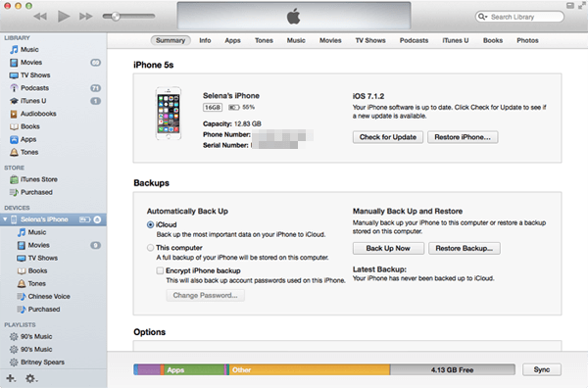Switch to the TV Shows tab
The width and height of the screenshot is (588, 388).
tap(370, 40)
